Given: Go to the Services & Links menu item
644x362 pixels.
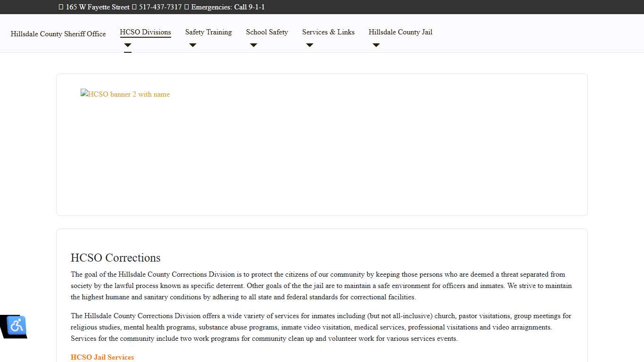Looking at the screenshot, I should [328, 32].
